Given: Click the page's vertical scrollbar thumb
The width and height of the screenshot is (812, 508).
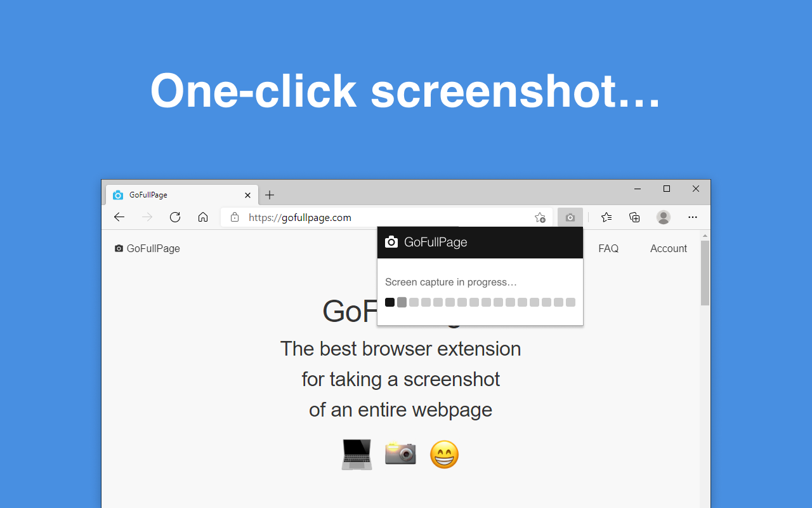Looking at the screenshot, I should point(705,273).
